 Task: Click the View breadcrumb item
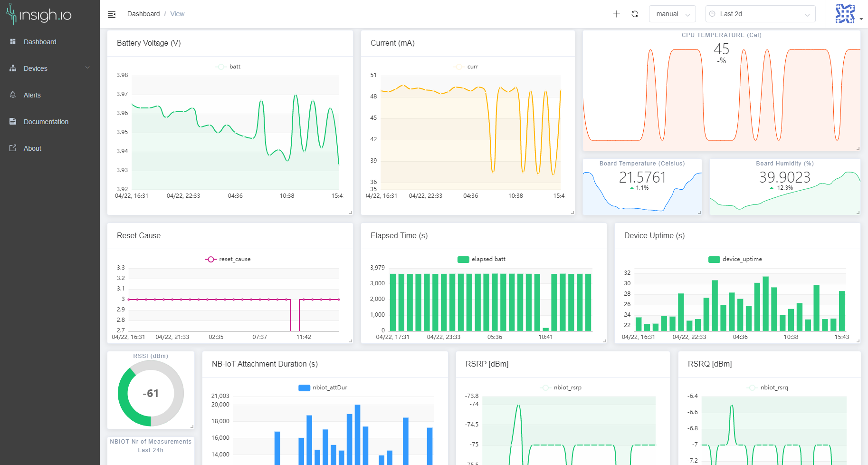(177, 14)
